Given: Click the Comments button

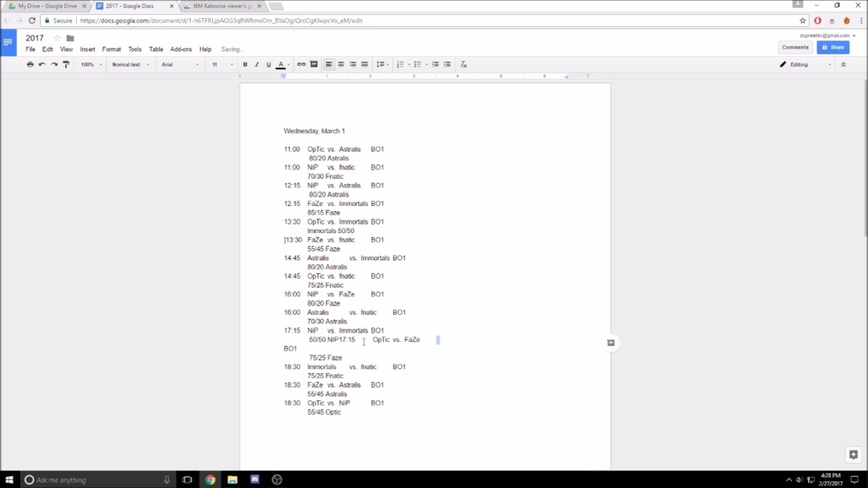Looking at the screenshot, I should [x=795, y=47].
